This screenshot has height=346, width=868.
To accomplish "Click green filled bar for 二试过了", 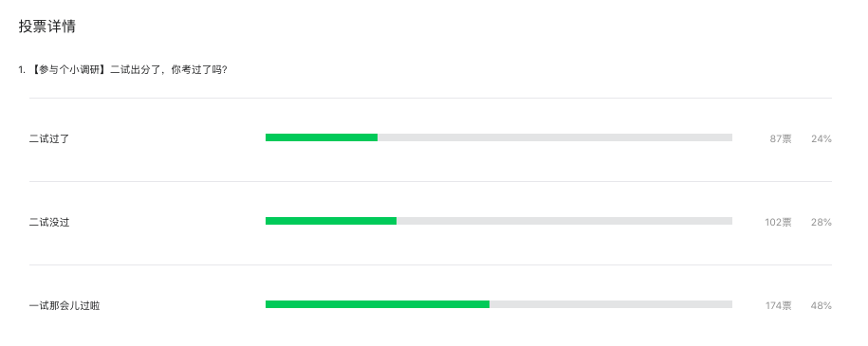I will 322,137.
